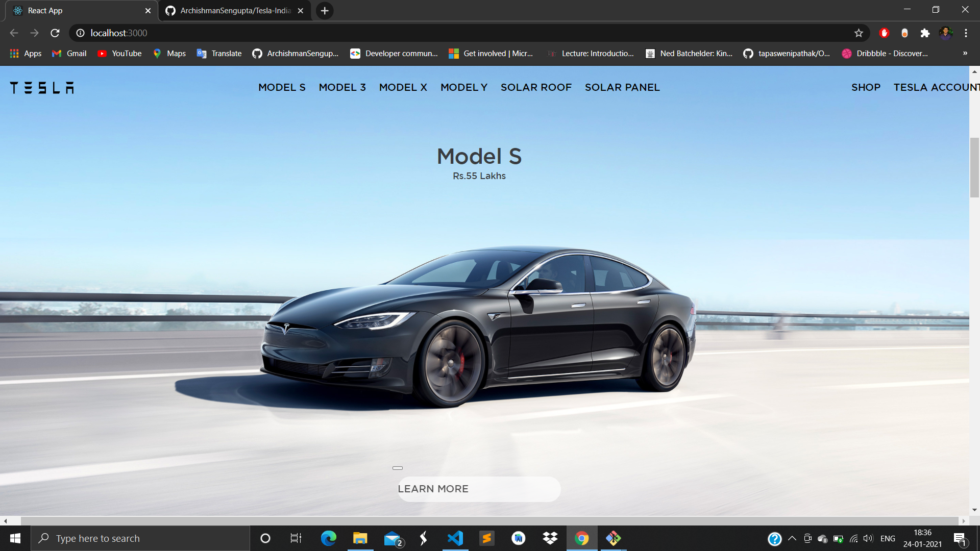Open Chrome three-dot menu
The image size is (980, 551).
click(x=966, y=33)
